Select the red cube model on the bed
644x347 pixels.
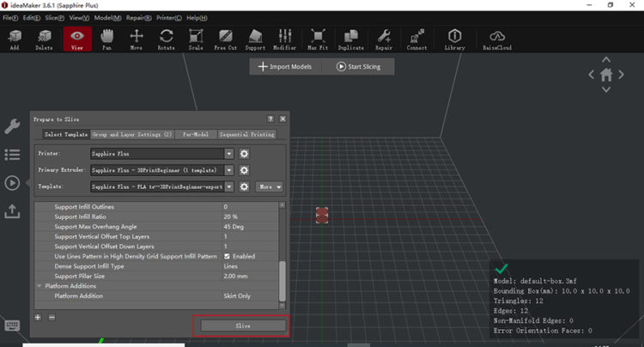(322, 216)
